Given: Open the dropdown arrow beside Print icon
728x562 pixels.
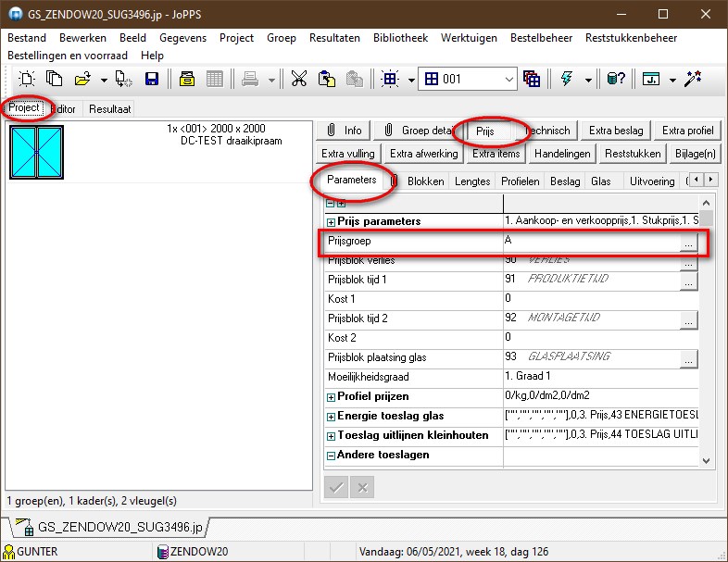Looking at the screenshot, I should click(x=271, y=80).
